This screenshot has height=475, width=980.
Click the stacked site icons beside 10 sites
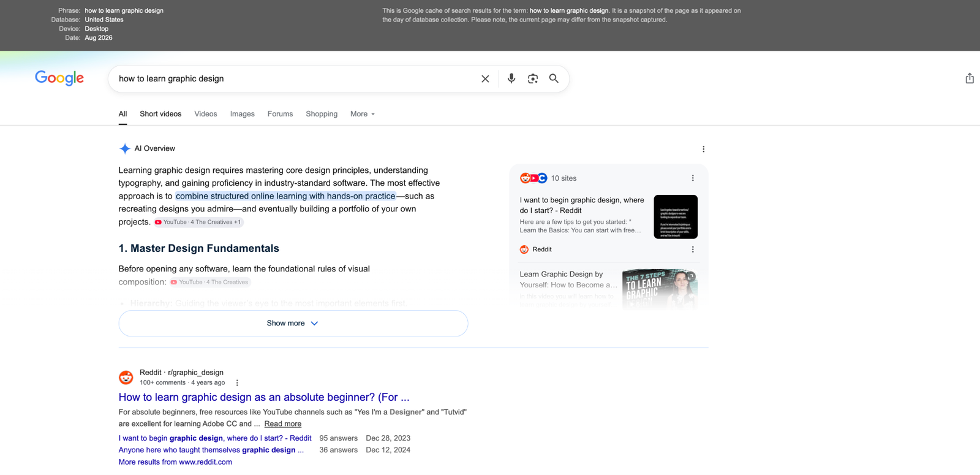coord(533,178)
